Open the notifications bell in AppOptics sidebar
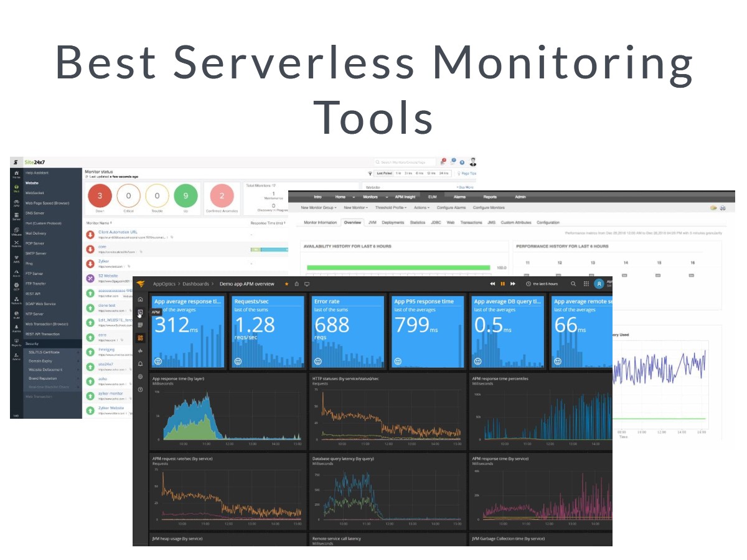The width and height of the screenshot is (747, 560). [140, 363]
